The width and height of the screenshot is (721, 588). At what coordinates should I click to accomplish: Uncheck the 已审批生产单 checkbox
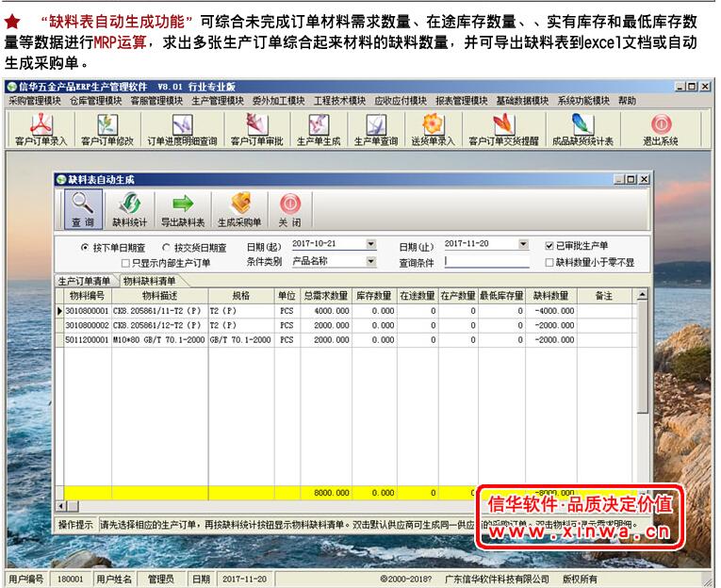click(x=549, y=246)
